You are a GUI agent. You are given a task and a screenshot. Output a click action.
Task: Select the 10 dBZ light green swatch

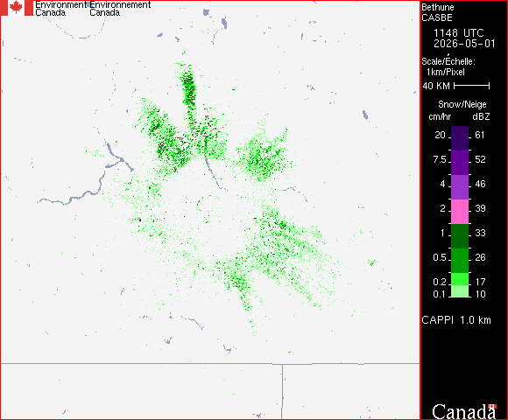tap(460, 291)
